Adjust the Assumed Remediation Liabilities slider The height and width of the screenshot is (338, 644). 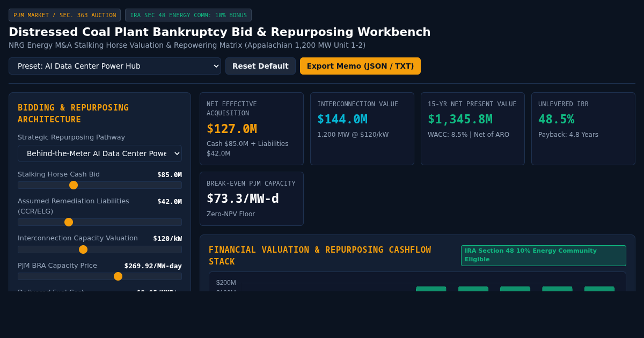click(x=100, y=222)
